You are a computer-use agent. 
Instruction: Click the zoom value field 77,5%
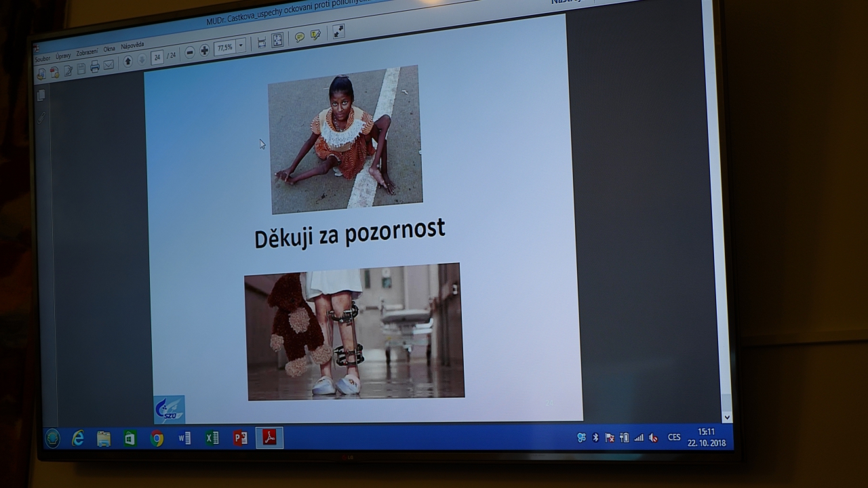[x=224, y=48]
